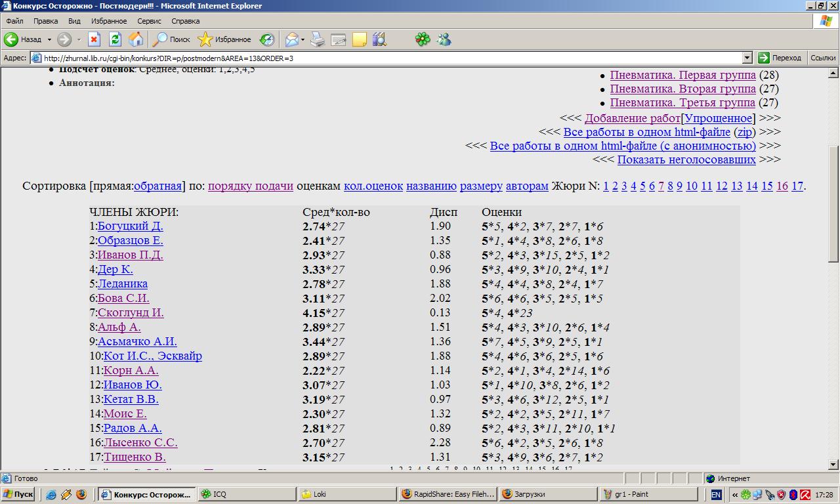
Task: Open jury member Скоглунд И. link
Action: (131, 312)
